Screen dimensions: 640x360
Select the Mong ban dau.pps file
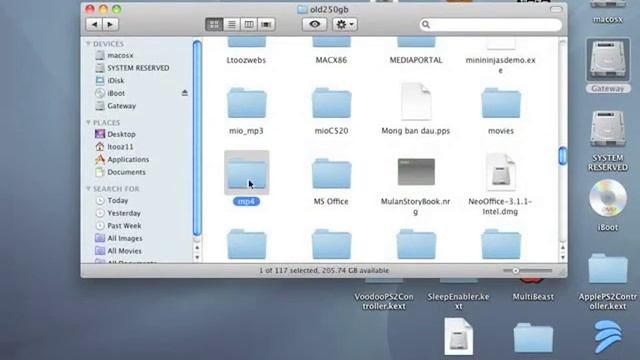point(416,102)
